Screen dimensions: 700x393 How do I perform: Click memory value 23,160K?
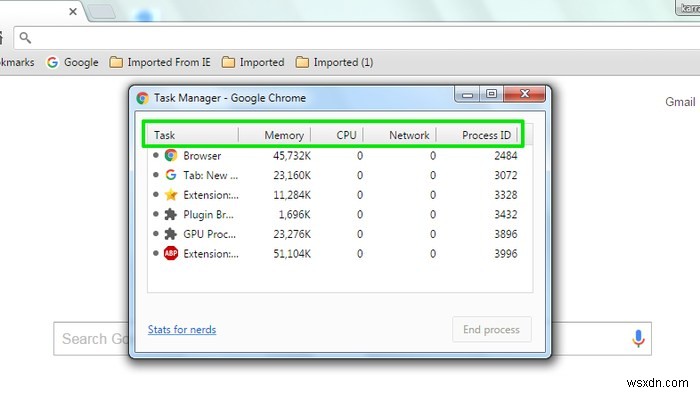coord(292,175)
